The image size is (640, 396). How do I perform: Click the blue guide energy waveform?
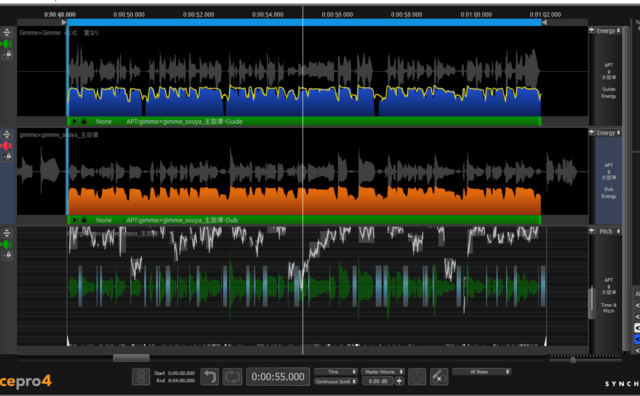pos(304,102)
